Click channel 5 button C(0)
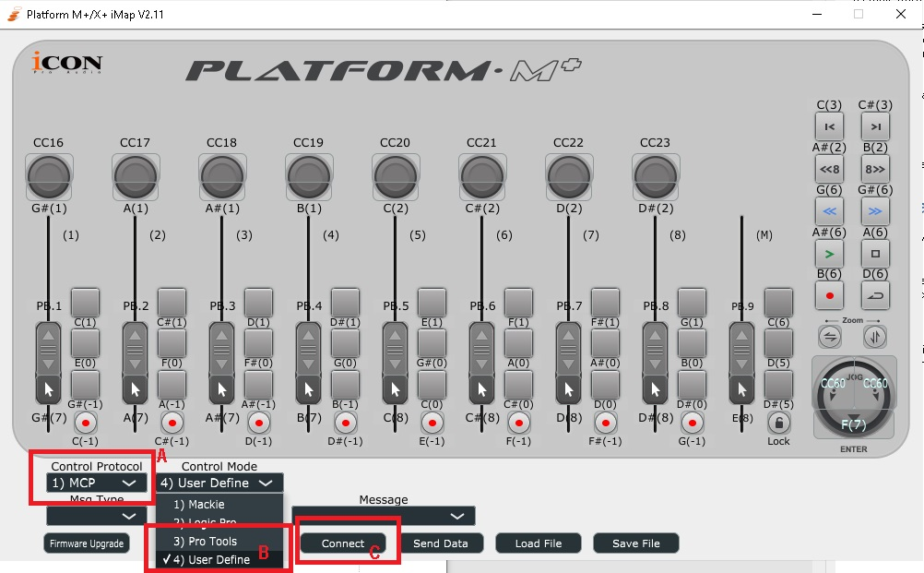The width and height of the screenshot is (924, 573). (432, 385)
